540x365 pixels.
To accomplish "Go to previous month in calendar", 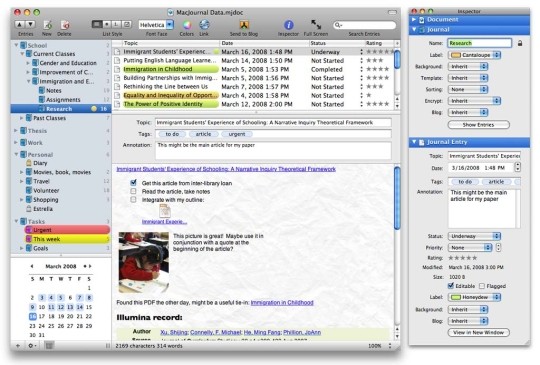I will pos(32,266).
